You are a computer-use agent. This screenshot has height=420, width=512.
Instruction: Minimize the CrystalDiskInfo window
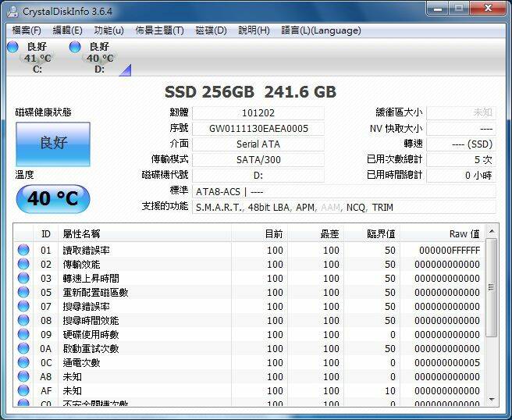pyautogui.click(x=438, y=9)
